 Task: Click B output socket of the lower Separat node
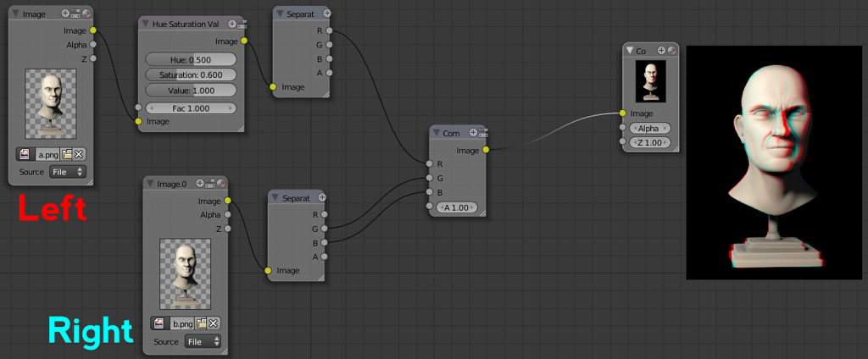(325, 242)
